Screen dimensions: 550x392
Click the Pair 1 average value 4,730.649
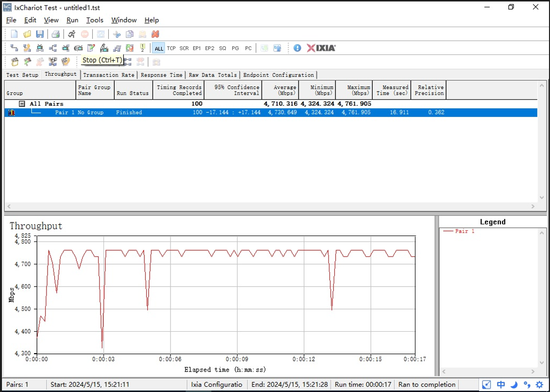(282, 113)
